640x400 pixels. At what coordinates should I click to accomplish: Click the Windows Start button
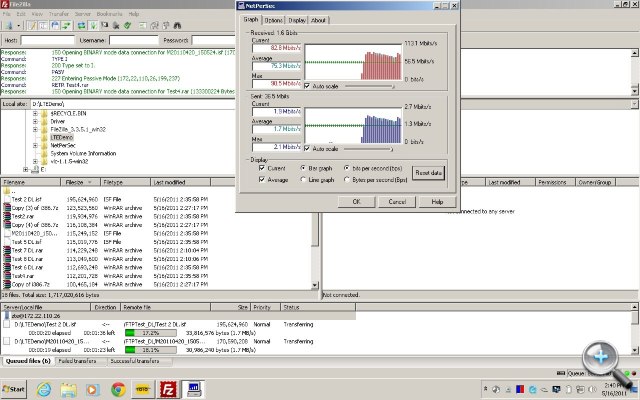click(14, 389)
